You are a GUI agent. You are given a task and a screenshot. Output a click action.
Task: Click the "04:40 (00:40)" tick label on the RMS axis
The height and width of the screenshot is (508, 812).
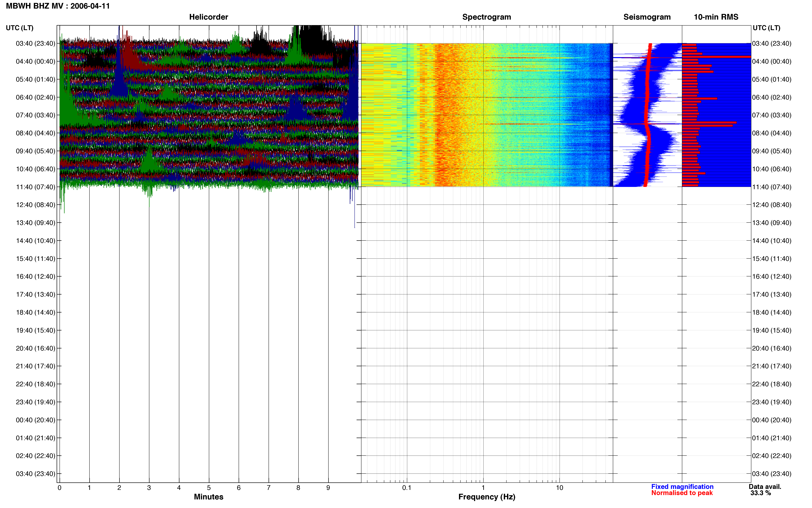click(772, 61)
